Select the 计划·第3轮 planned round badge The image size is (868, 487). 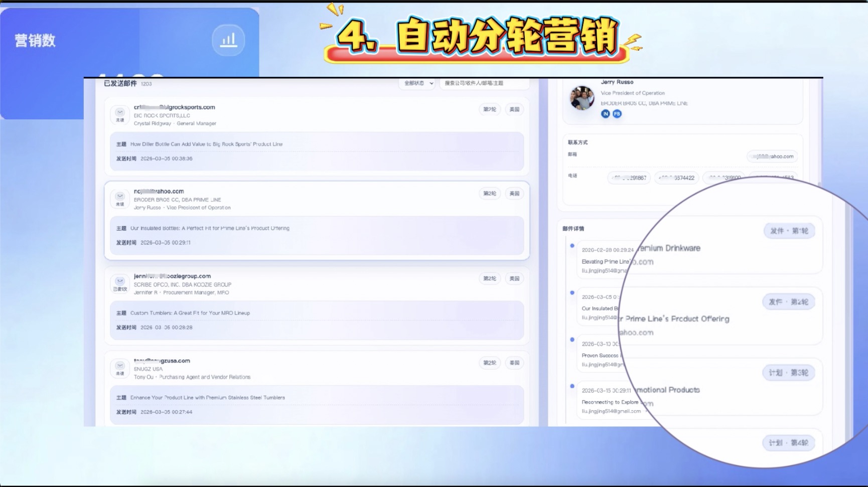click(788, 373)
